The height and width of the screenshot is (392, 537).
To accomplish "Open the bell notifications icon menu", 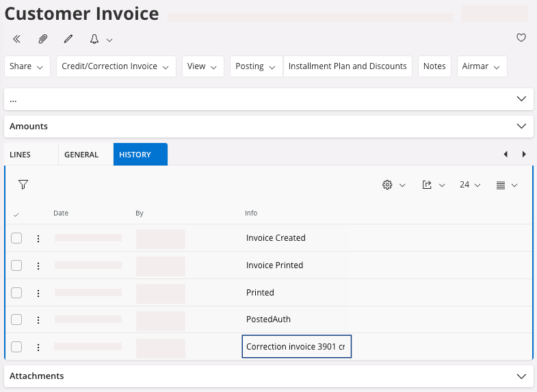I will click(x=100, y=39).
